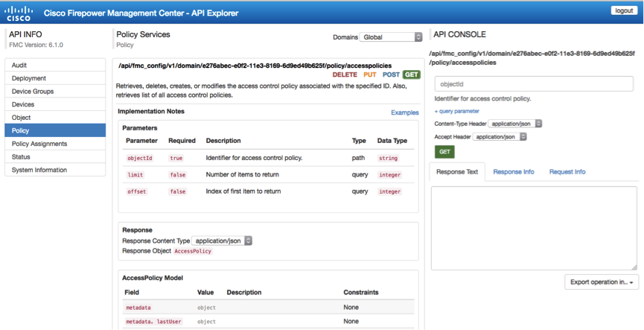Click the Cisco logo in header

click(19, 13)
